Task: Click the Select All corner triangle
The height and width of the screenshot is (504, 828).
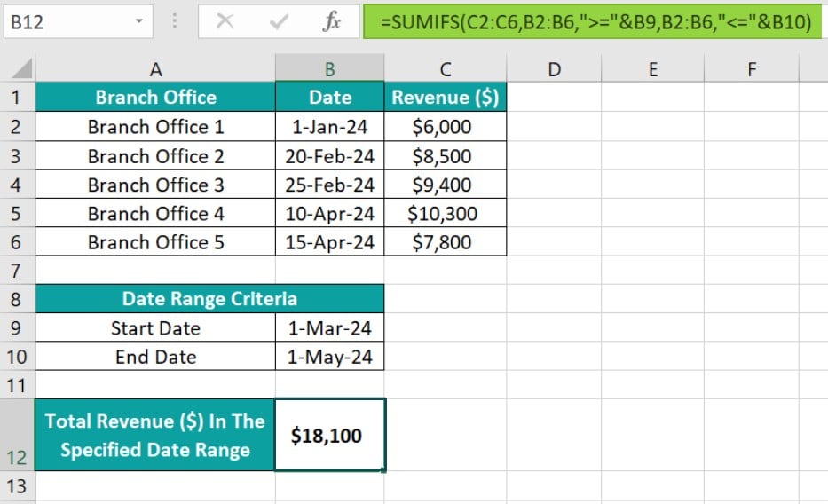Action: pyautogui.click(x=21, y=68)
